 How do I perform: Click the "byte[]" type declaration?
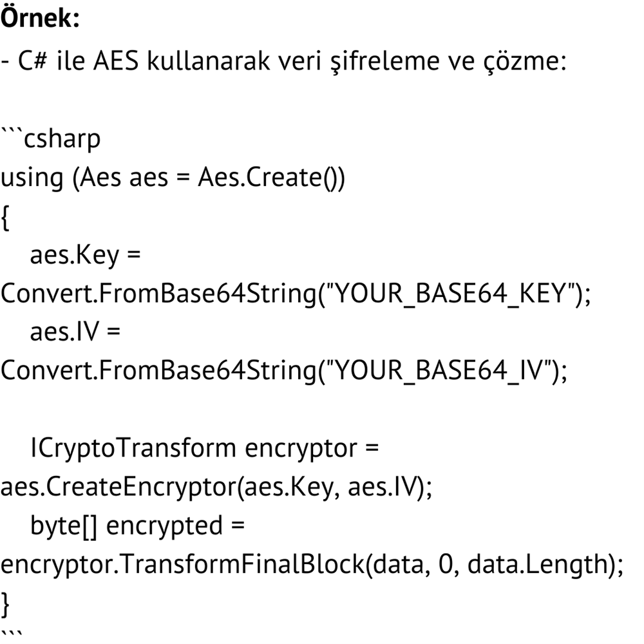[64, 526]
